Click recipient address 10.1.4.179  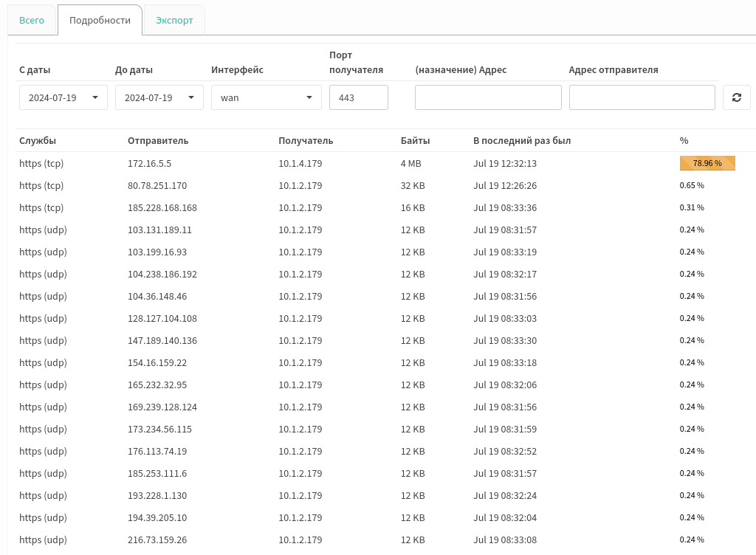click(300, 163)
